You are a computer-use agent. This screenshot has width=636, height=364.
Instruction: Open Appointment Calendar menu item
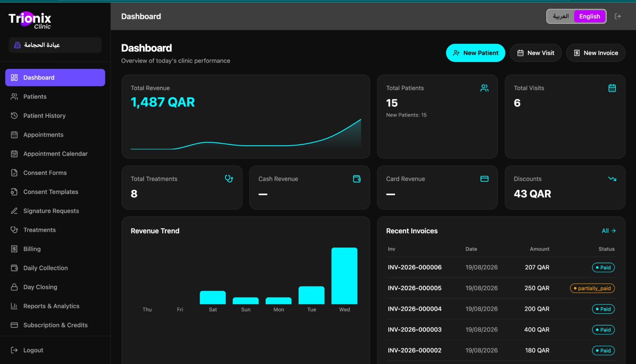pyautogui.click(x=55, y=154)
